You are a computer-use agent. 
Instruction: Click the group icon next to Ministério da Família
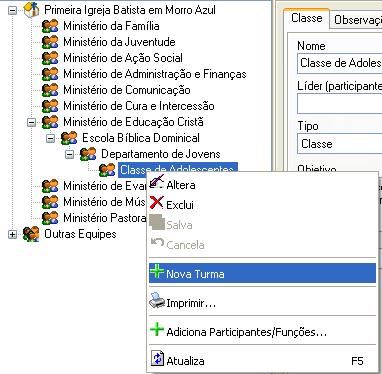[x=50, y=26]
